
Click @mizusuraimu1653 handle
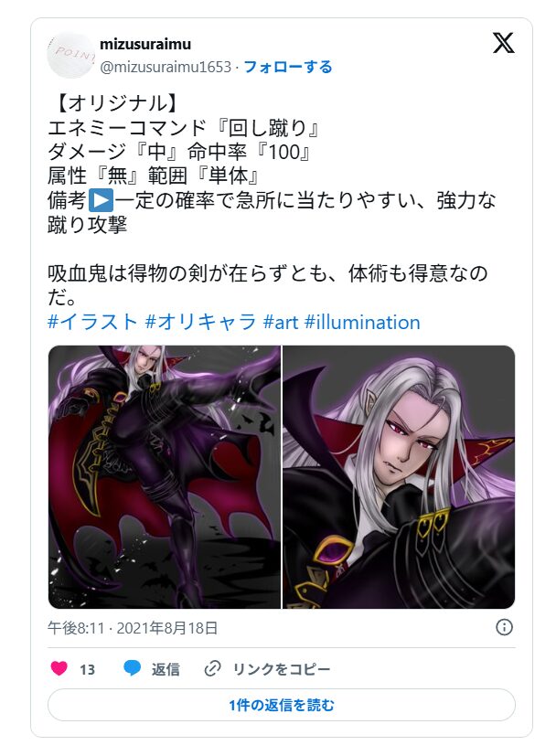pos(166,67)
